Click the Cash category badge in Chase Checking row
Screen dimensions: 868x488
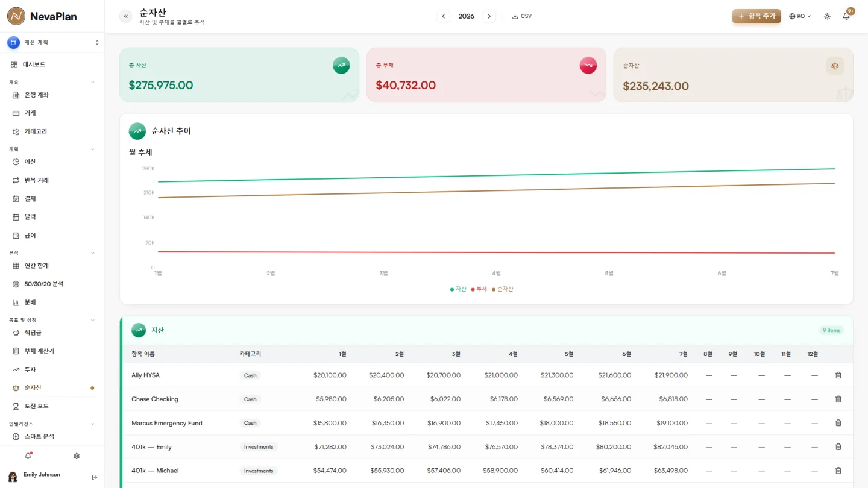click(x=250, y=399)
